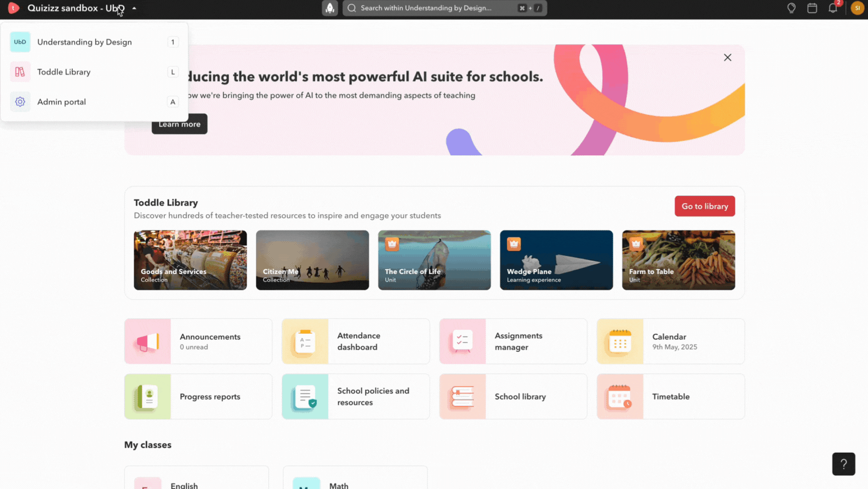This screenshot has width=868, height=489.
Task: Click the School policies document icon
Action: click(305, 397)
